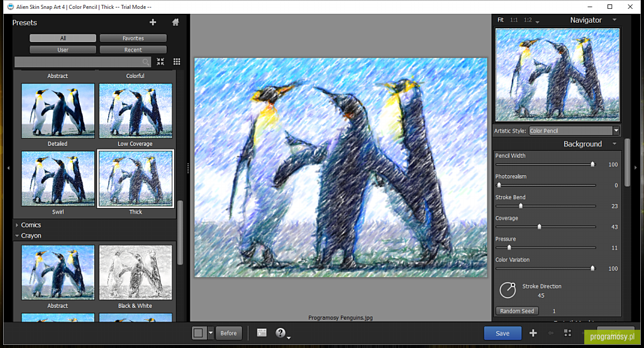644x348 pixels.
Task: Show User presets filter
Action: click(63, 50)
